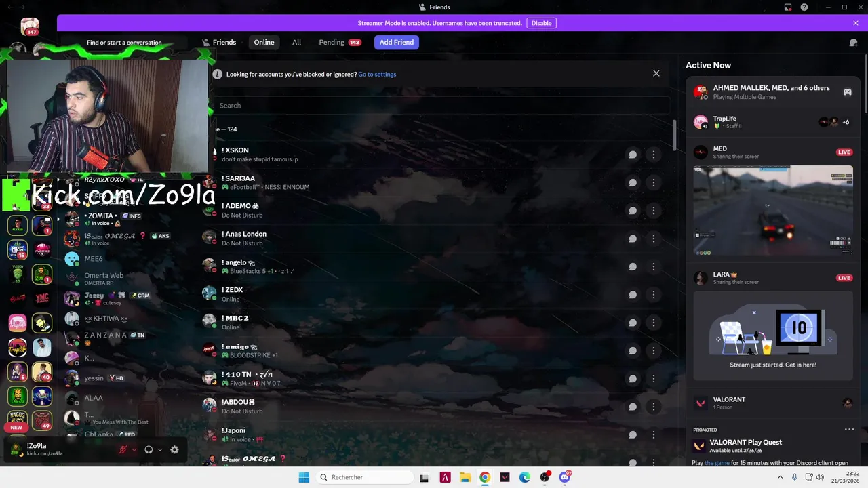Message !Japoni via chat bubble icon
The width and height of the screenshot is (868, 488).
click(633, 435)
